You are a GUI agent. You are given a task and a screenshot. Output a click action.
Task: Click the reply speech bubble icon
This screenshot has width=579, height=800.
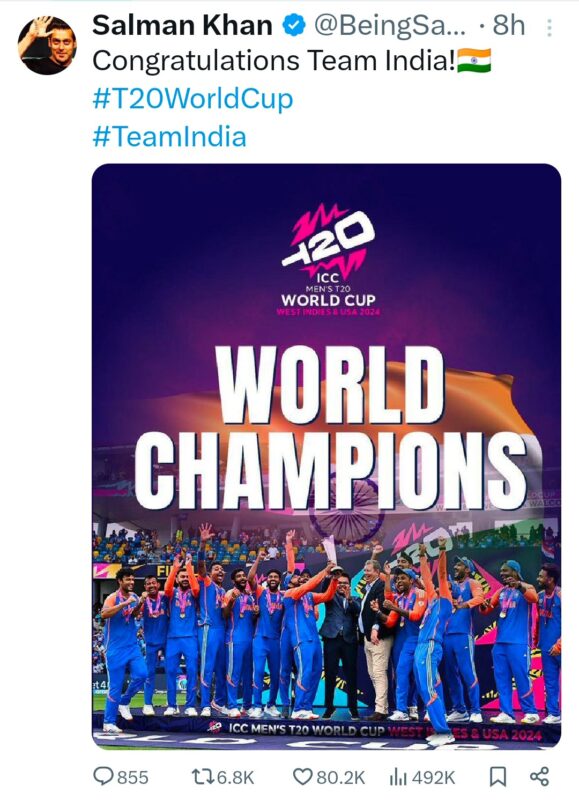pos(104,777)
